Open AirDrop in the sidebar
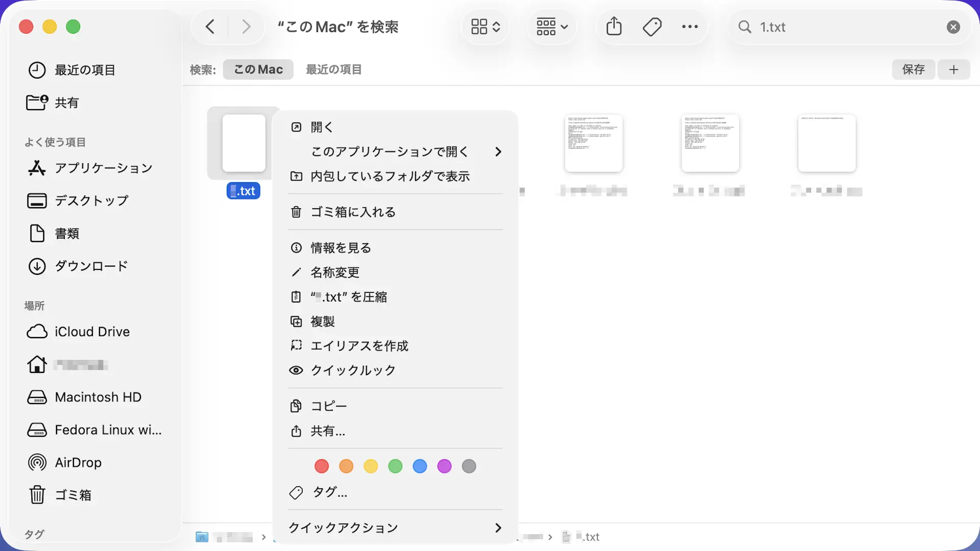Image resolution: width=980 pixels, height=551 pixels. [x=78, y=462]
